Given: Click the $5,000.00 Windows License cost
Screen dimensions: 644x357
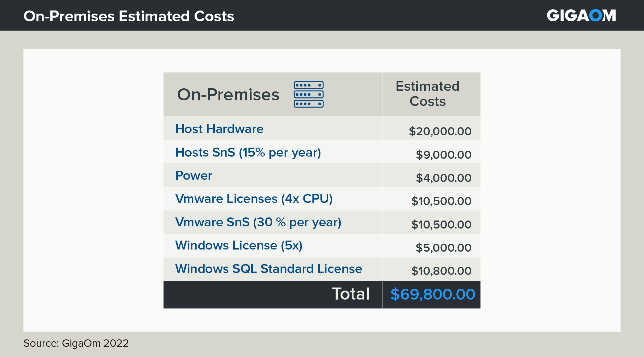Looking at the screenshot, I should 443,248.
